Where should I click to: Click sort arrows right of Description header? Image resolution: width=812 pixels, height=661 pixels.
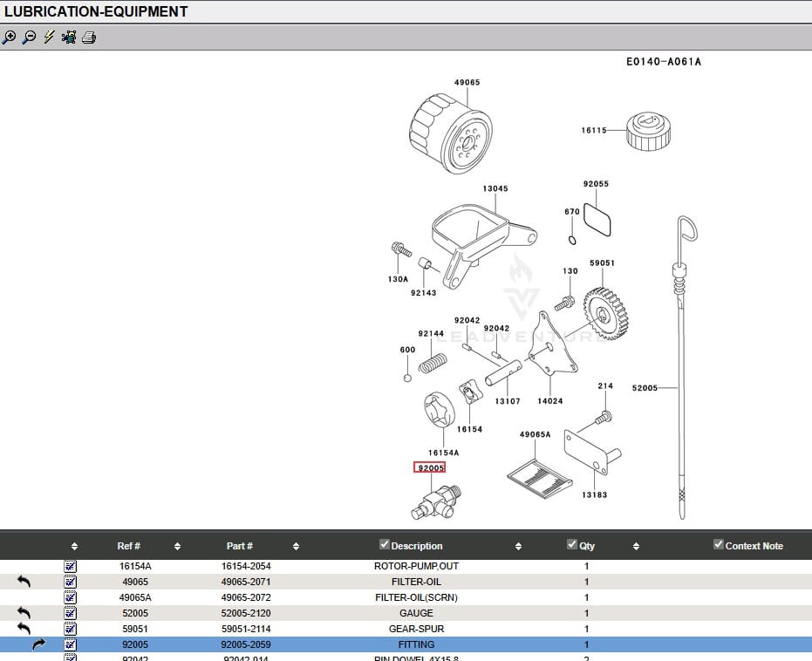518,547
